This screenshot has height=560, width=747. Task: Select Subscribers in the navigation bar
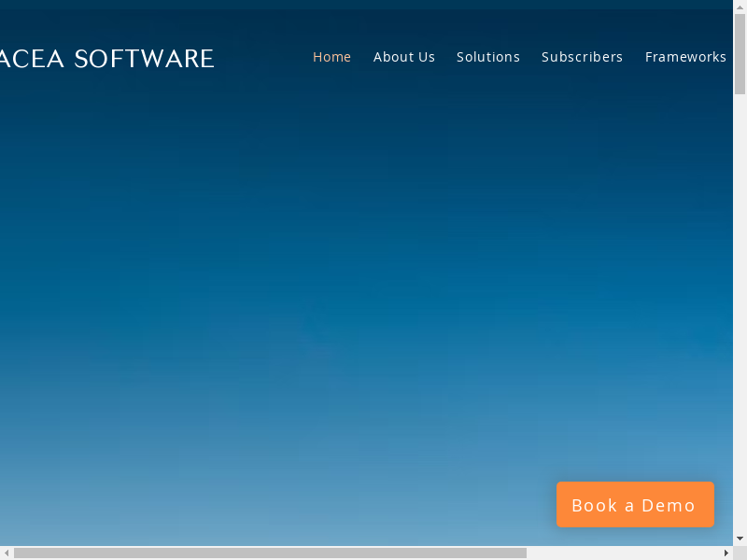[x=582, y=57]
